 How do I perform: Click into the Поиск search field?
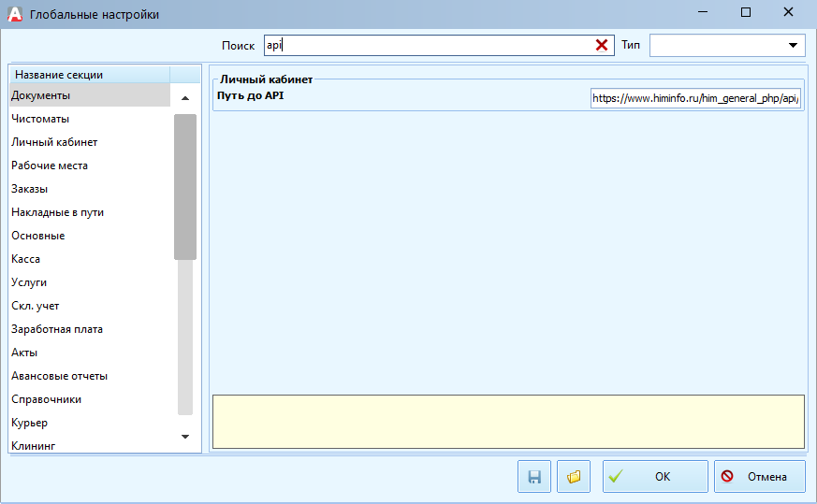(430, 45)
